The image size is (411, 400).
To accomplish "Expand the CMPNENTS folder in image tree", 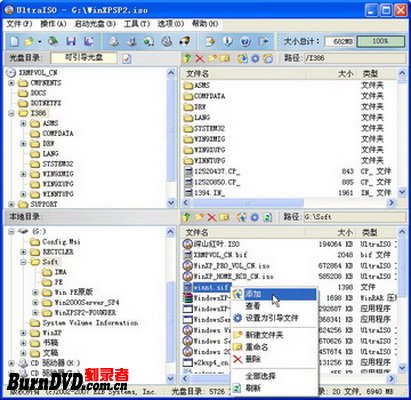I will (12, 83).
